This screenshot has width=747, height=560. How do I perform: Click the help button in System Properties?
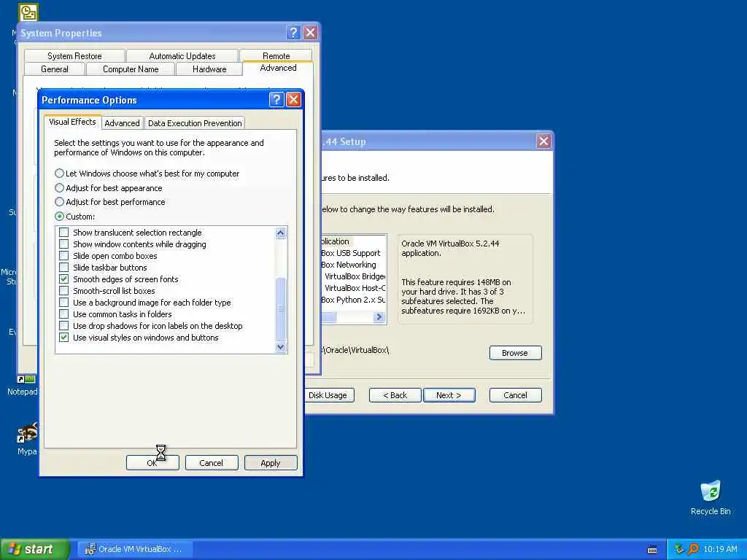(293, 32)
